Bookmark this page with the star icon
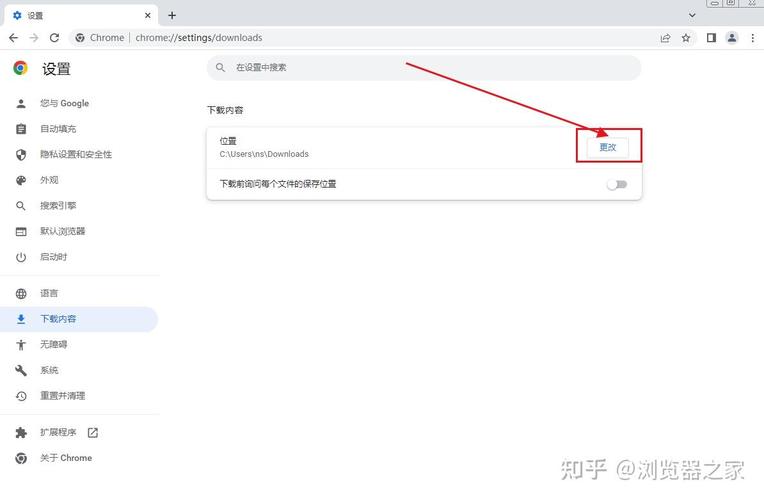Viewport: 764px width, 500px height. coord(686,38)
